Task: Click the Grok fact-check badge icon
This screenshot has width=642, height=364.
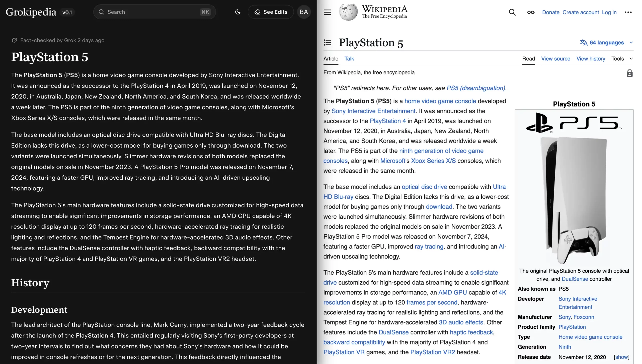Action: (x=14, y=40)
